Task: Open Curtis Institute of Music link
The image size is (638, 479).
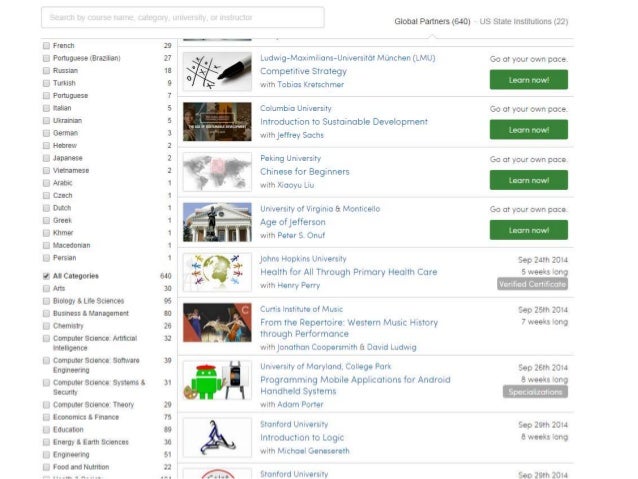Action: click(x=302, y=309)
